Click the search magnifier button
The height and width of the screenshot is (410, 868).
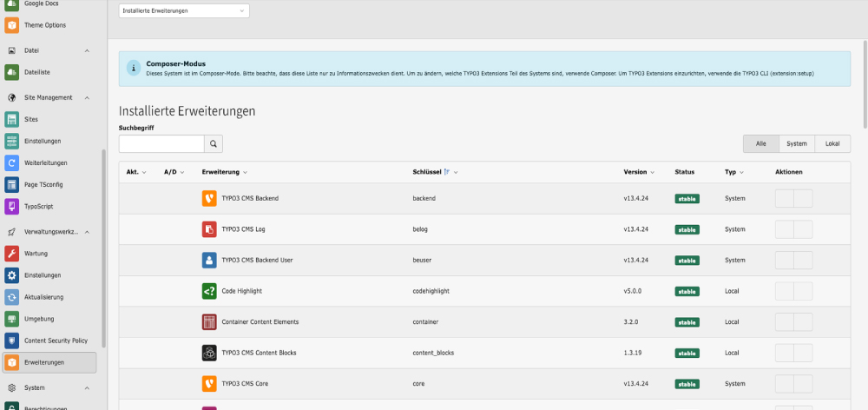(214, 144)
